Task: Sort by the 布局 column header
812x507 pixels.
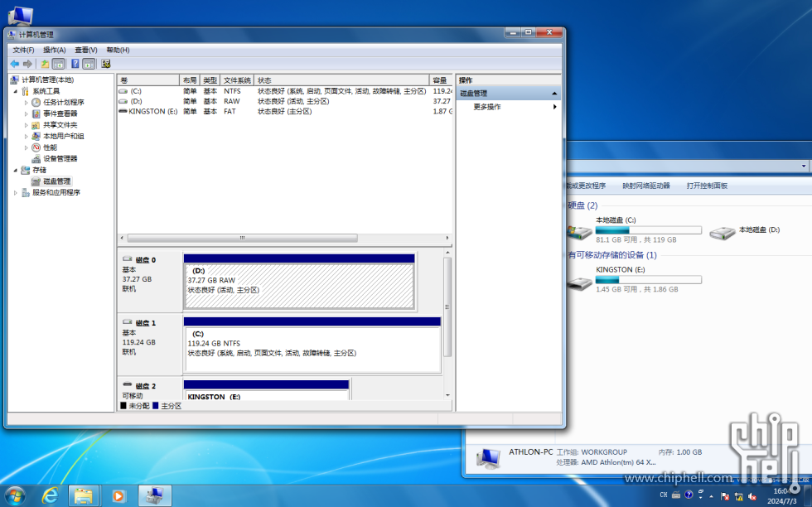Action: pos(190,80)
